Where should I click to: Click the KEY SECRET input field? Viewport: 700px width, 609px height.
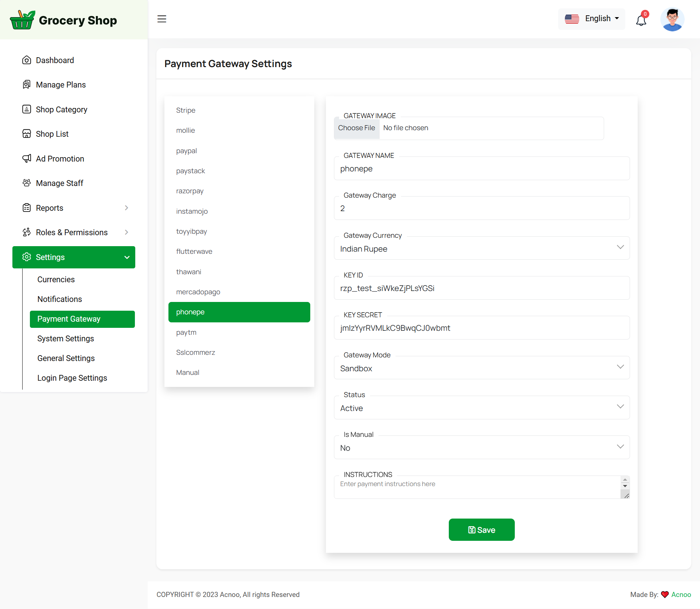pyautogui.click(x=481, y=328)
